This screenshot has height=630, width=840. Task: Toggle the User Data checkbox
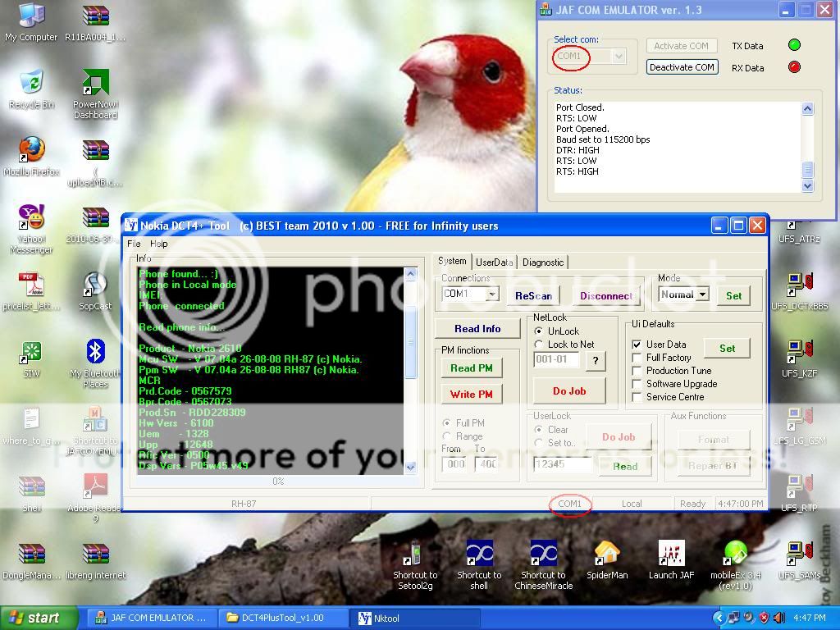click(x=637, y=345)
